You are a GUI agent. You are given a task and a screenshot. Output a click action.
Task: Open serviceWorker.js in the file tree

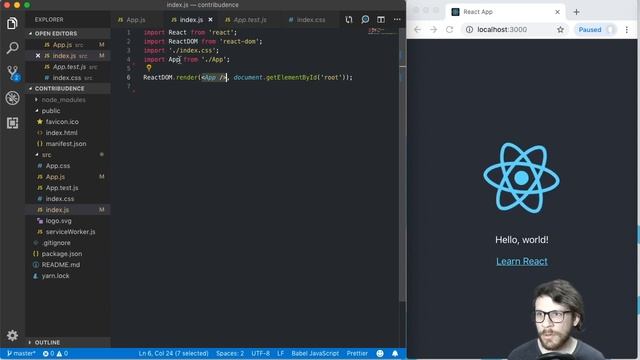point(67,232)
